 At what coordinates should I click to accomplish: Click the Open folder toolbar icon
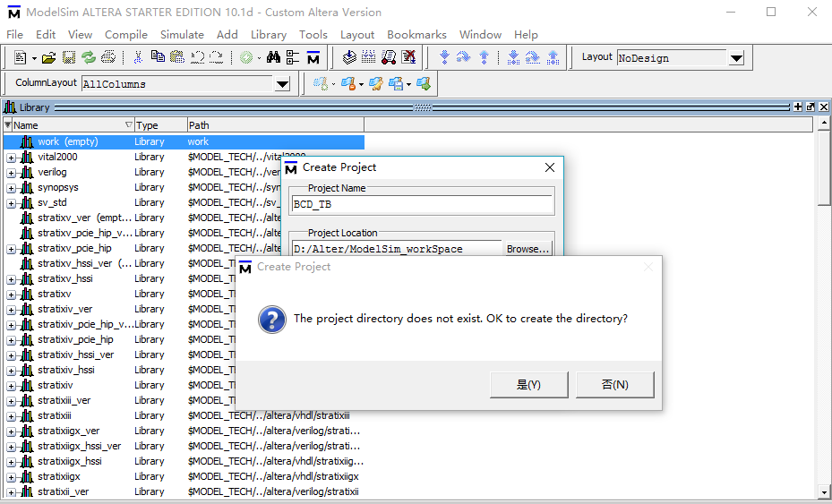(49, 57)
